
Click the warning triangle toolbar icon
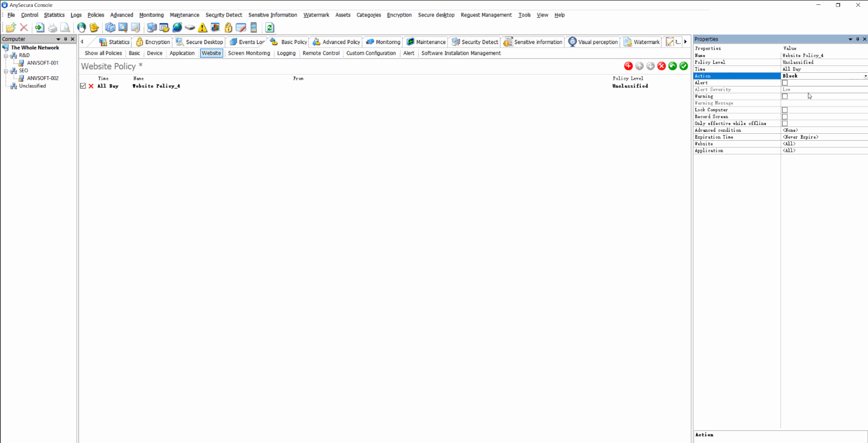point(202,28)
